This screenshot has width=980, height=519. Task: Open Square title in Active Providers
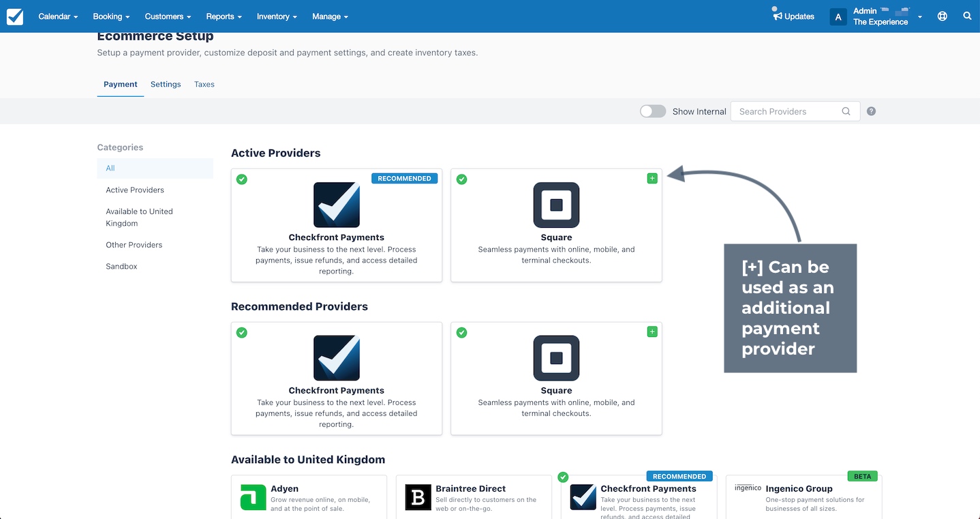coord(556,237)
